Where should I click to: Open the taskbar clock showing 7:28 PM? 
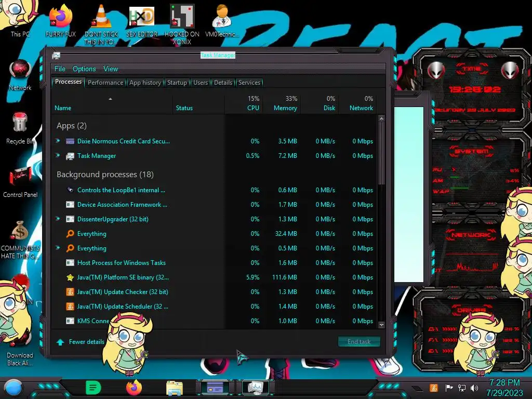pyautogui.click(x=504, y=388)
